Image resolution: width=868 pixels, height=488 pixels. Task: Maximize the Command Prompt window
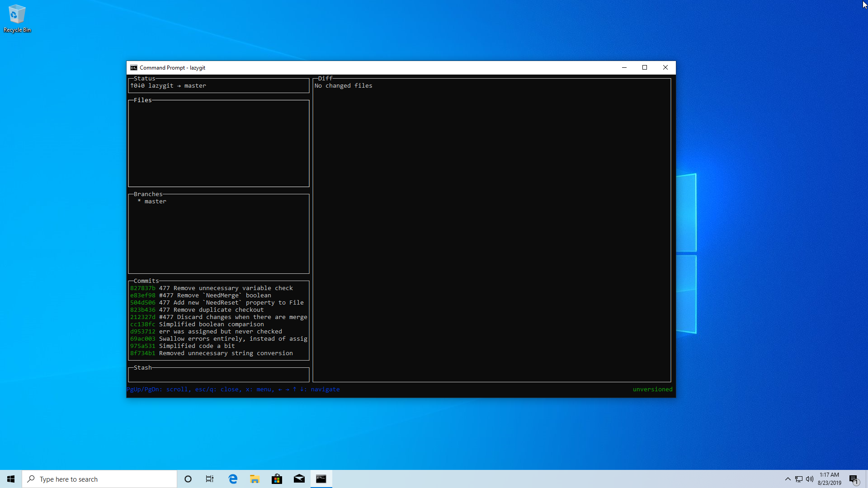[x=645, y=68]
